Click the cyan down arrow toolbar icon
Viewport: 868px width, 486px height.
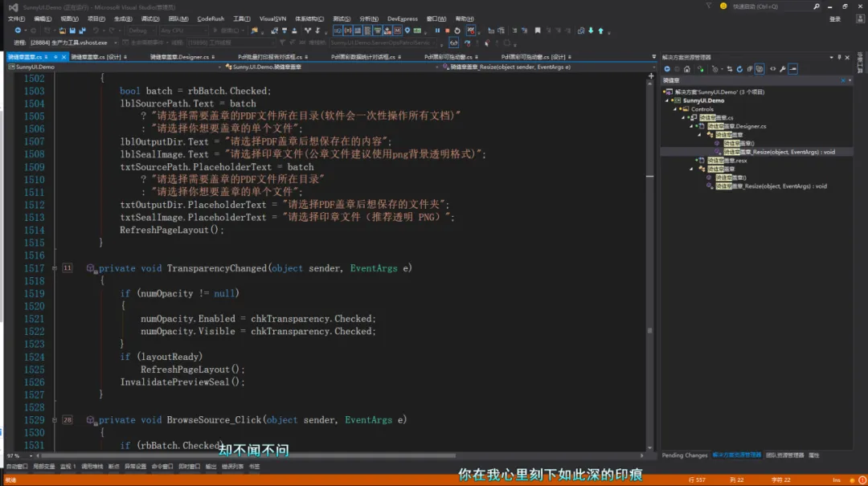pyautogui.click(x=592, y=31)
